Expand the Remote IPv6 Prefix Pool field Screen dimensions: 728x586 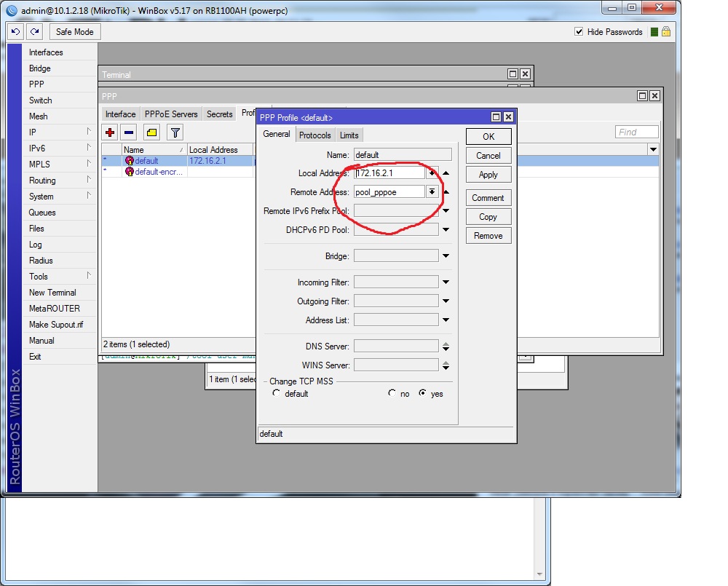[446, 211]
